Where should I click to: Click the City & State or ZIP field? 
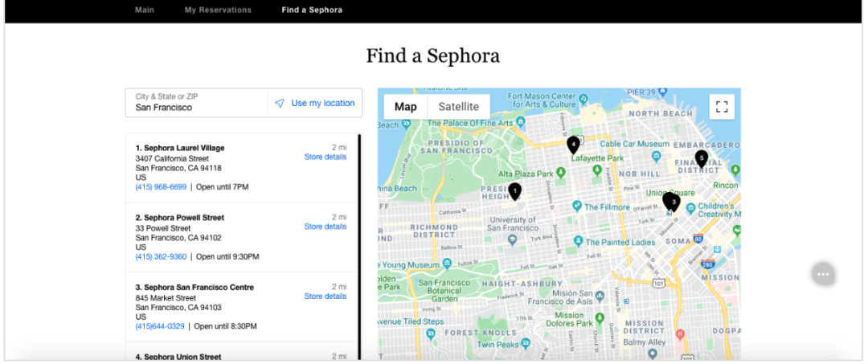pos(197,102)
